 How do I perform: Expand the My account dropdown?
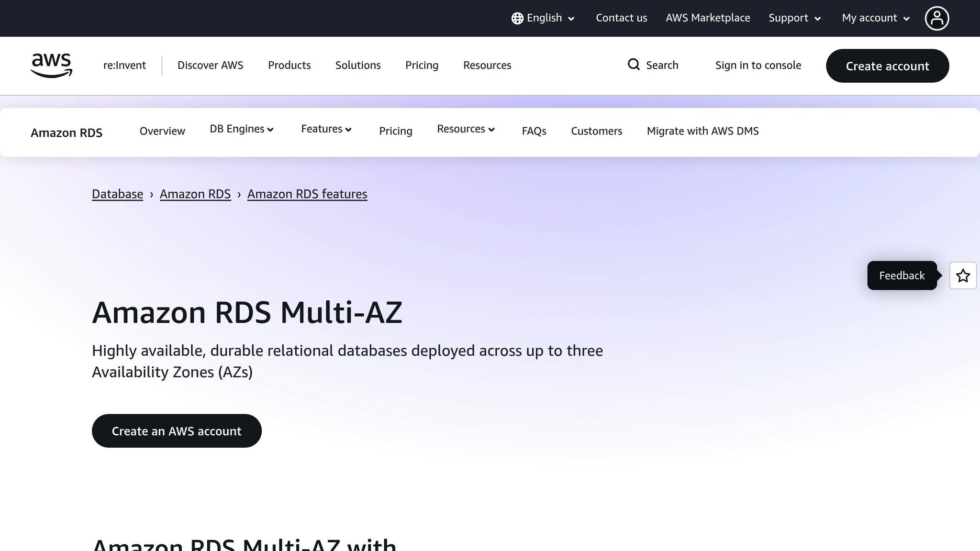(876, 18)
